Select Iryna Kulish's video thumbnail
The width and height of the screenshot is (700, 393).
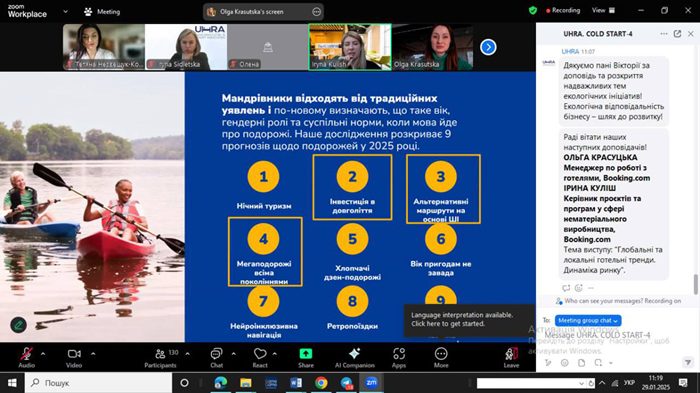[x=350, y=47]
